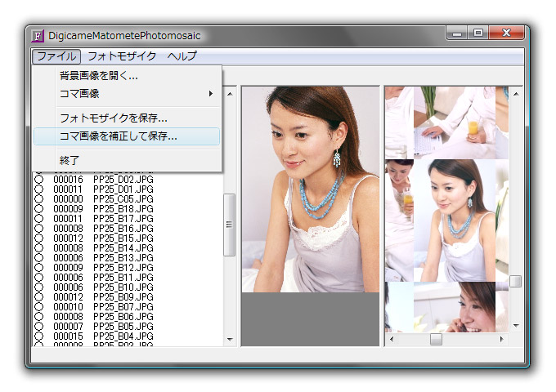Select the file name PP25_B07.JPG
The image size is (556, 392).
click(123, 307)
